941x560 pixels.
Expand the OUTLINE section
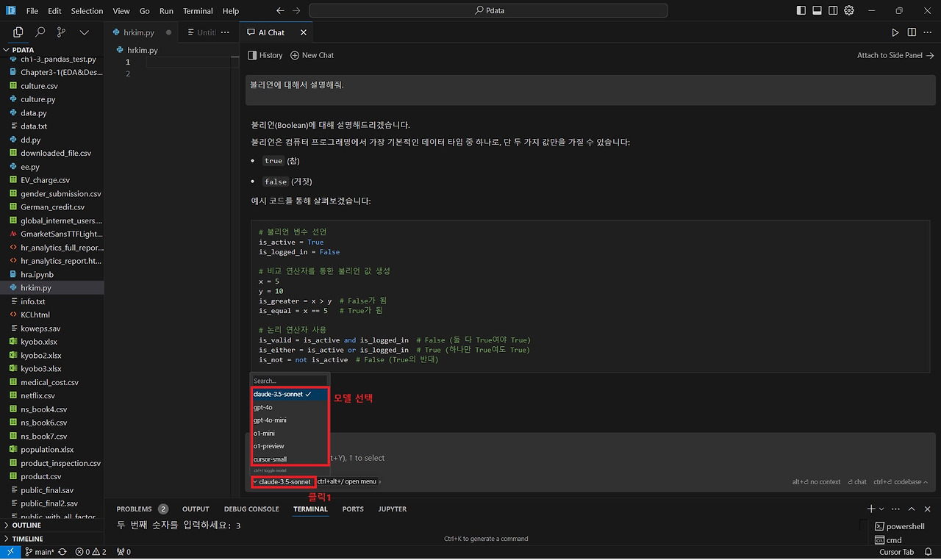click(x=51, y=525)
